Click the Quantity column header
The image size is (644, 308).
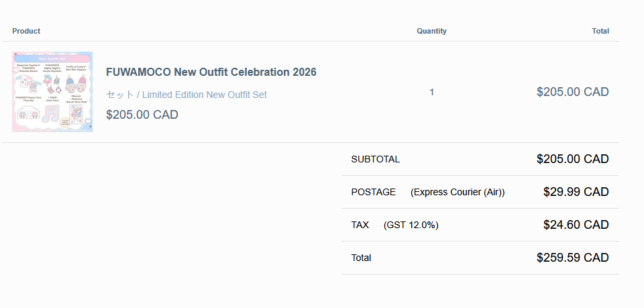(431, 31)
